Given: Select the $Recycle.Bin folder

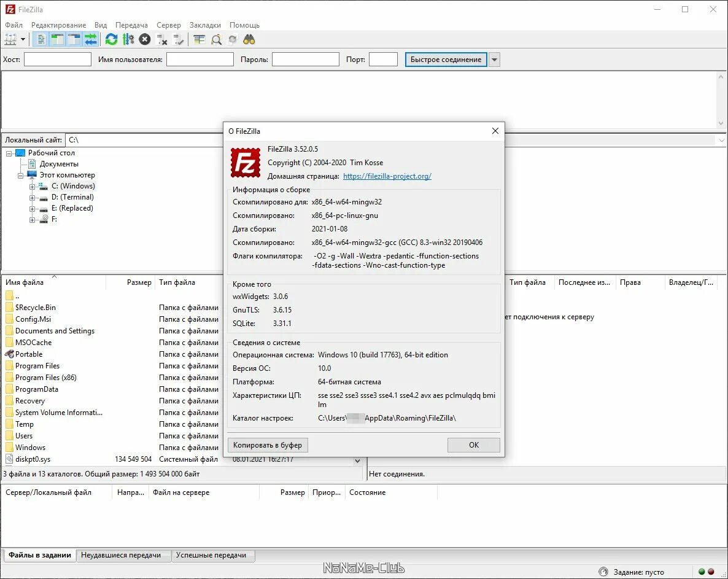Looking at the screenshot, I should tap(35, 308).
